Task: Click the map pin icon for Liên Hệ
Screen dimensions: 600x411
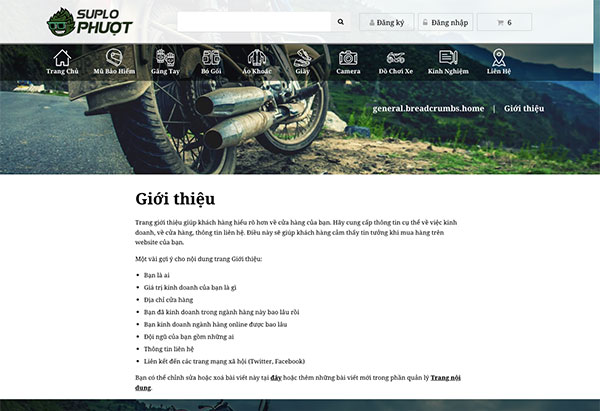Action: tap(499, 57)
